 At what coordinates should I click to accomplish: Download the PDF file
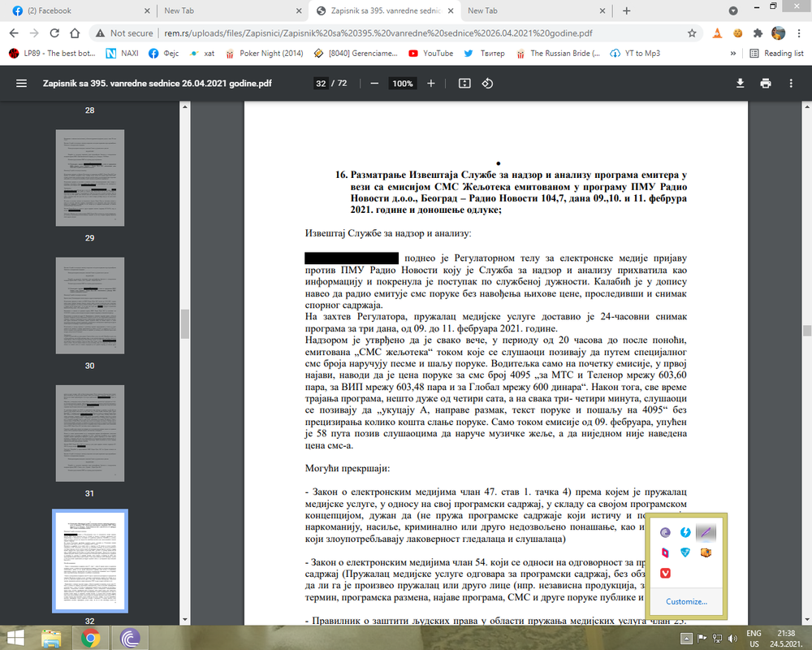[x=740, y=84]
